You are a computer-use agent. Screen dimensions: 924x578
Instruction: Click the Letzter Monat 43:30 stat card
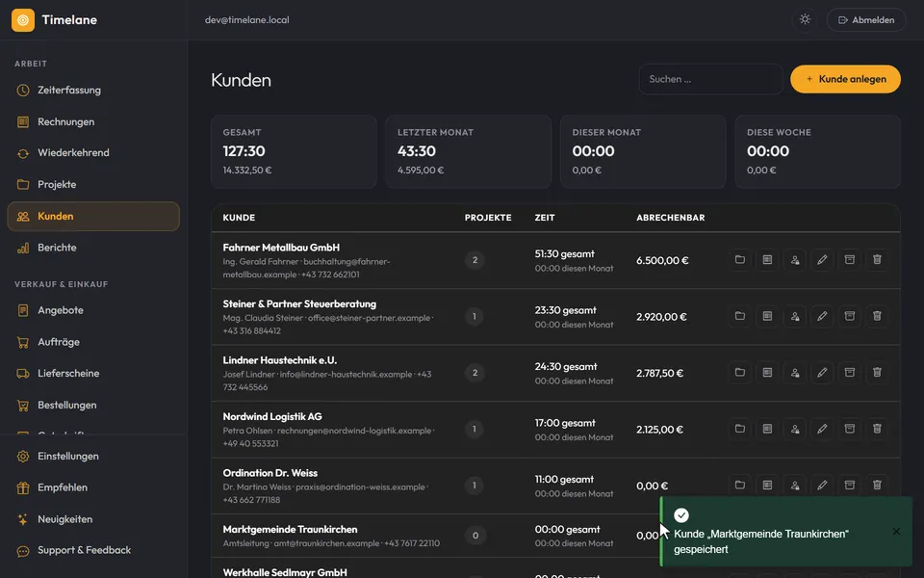[469, 151]
